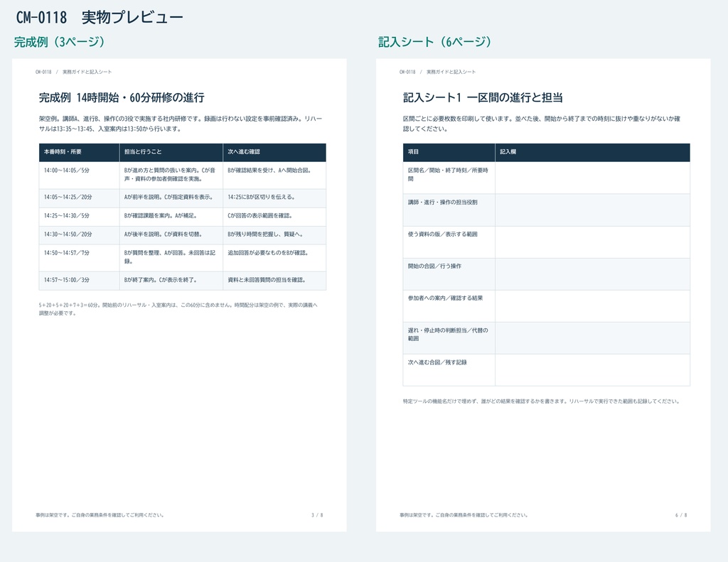The image size is (728, 562).
Task: Click cell 'Bが終了案内。Cが表示を終了。'
Action: tap(171, 281)
